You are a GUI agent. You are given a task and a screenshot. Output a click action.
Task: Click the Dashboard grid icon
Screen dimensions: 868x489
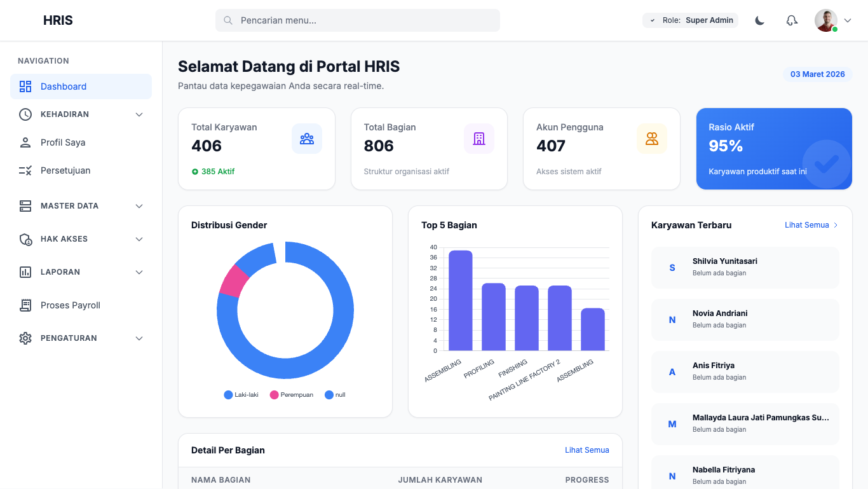(25, 86)
